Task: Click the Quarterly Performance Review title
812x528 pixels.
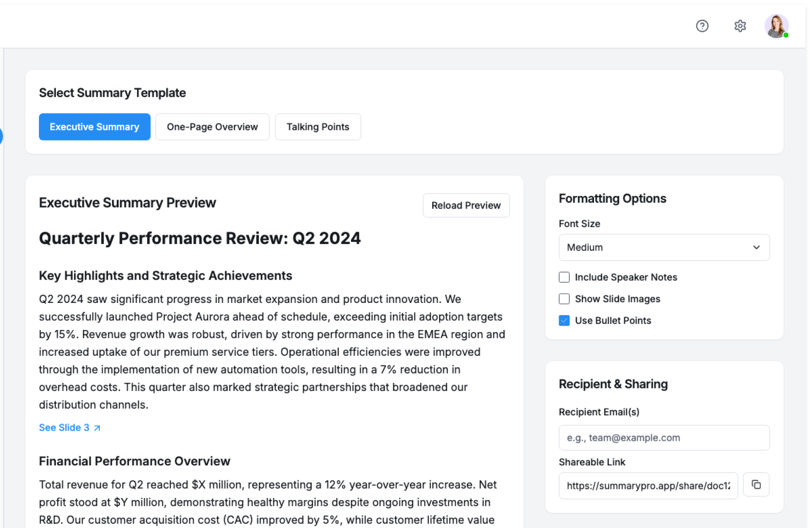Action: (x=200, y=239)
